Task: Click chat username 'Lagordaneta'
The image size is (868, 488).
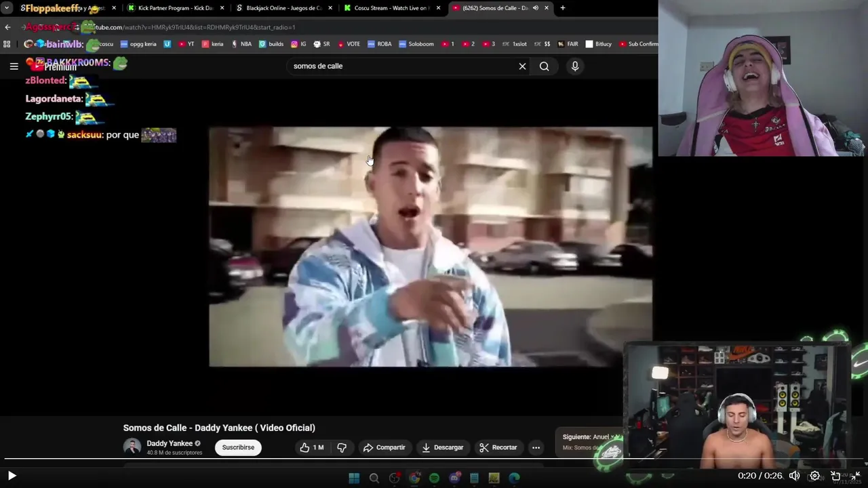Action: (54, 99)
